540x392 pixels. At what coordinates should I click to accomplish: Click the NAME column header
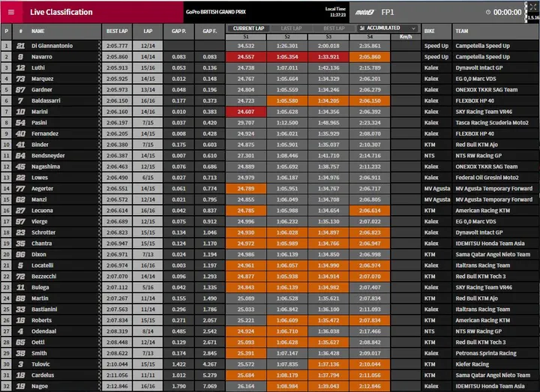[38, 31]
